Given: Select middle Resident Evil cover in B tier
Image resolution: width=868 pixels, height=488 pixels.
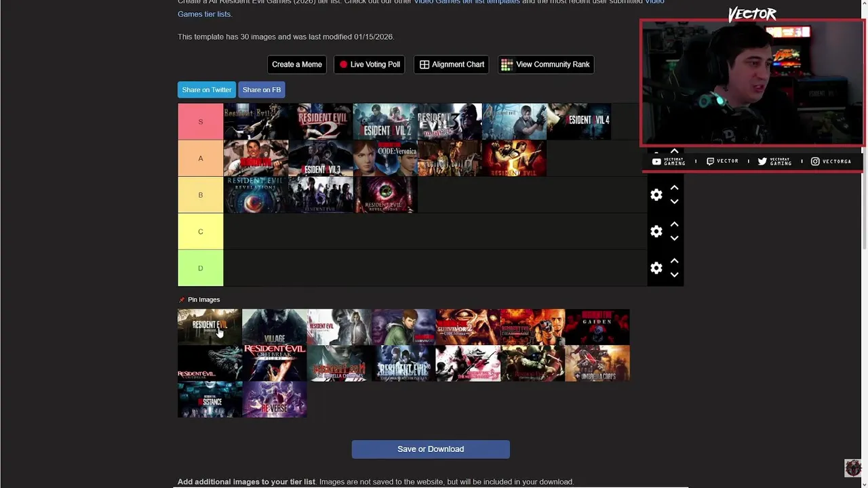Looking at the screenshot, I should click(x=321, y=195).
